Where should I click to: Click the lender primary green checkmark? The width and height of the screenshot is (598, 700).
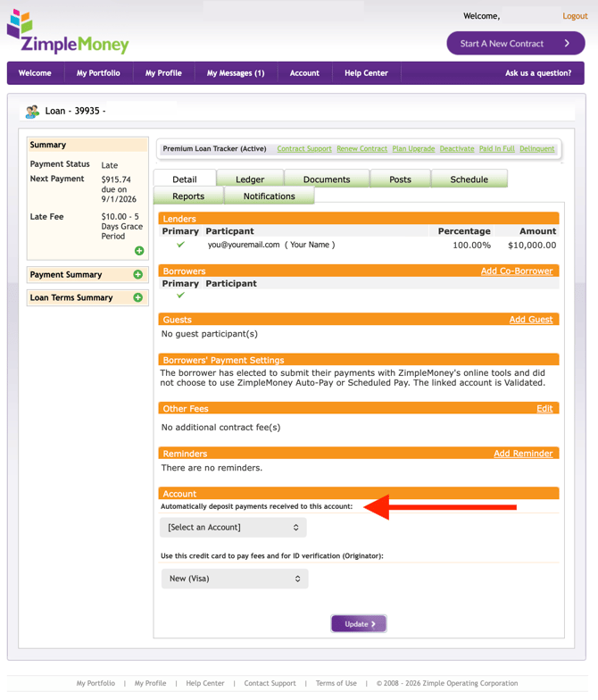click(180, 245)
